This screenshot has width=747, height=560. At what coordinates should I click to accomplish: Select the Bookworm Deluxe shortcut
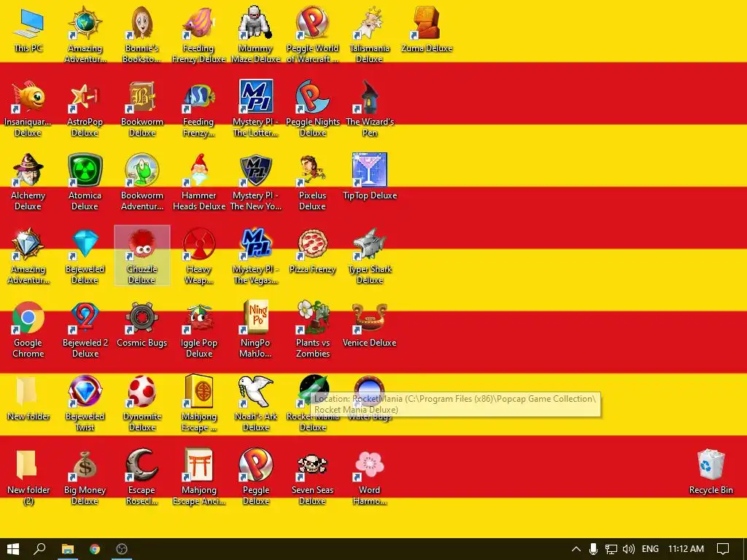click(x=142, y=108)
